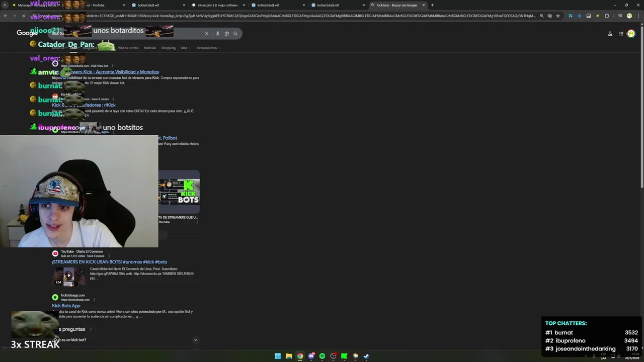The width and height of the screenshot is (644, 362).
Task: Open the Extensions puzzle-piece menu
Action: click(x=607, y=16)
